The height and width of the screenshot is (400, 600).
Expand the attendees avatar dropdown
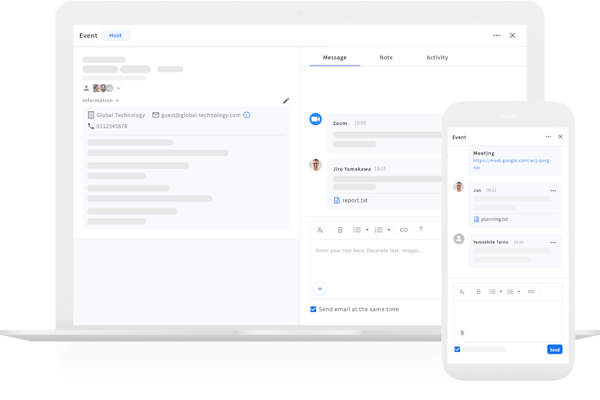[x=119, y=88]
